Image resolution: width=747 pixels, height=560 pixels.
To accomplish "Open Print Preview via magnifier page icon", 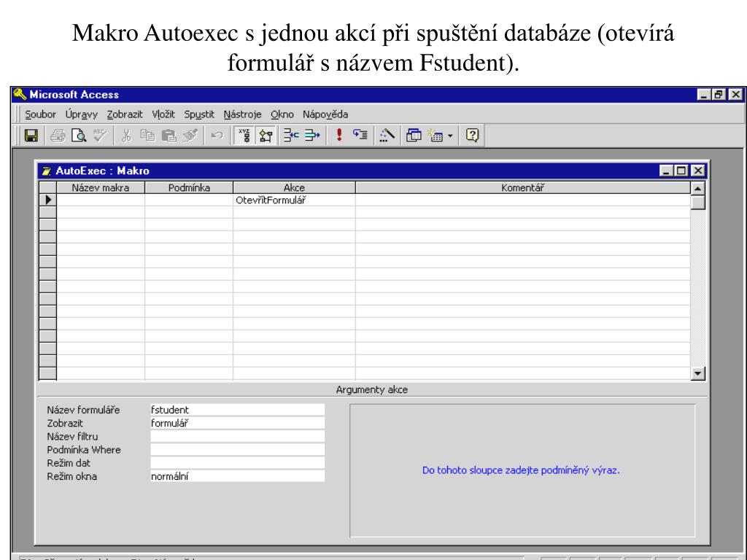I will click(79, 136).
